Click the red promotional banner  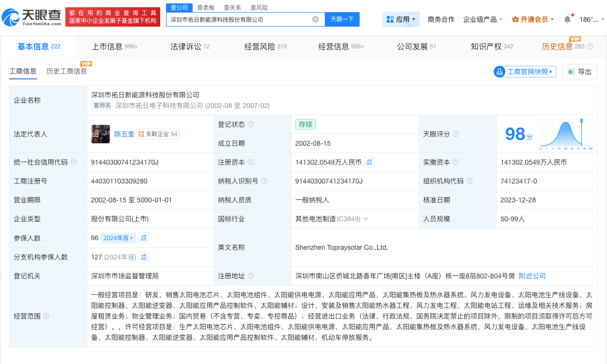coord(113,17)
